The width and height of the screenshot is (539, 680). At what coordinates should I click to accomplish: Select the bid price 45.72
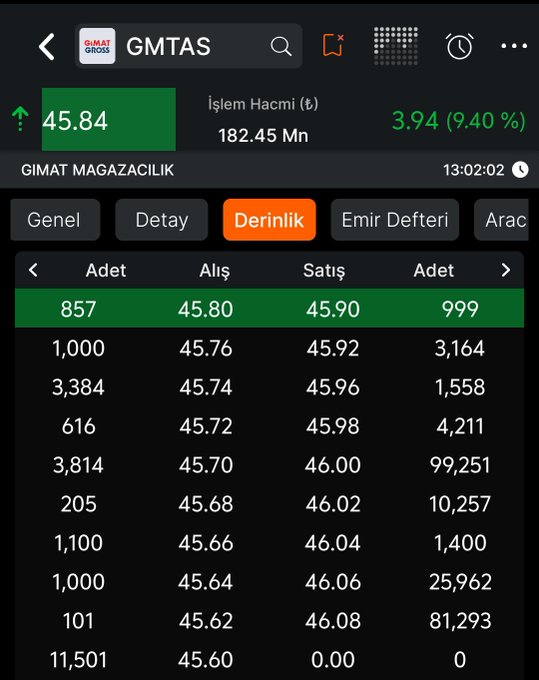(x=206, y=426)
